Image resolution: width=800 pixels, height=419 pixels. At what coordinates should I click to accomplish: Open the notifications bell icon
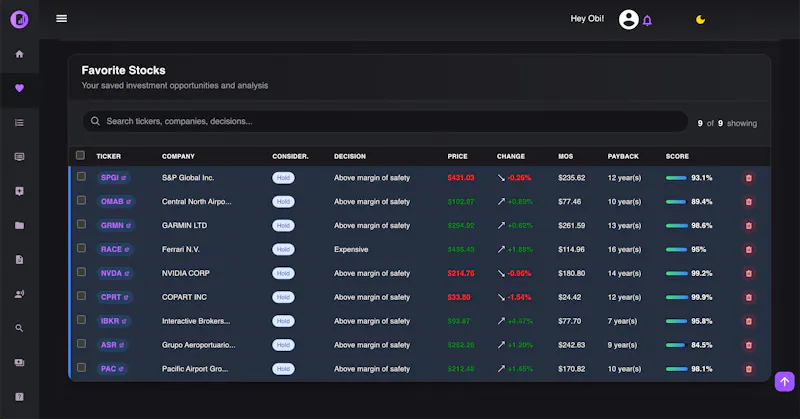pyautogui.click(x=647, y=20)
